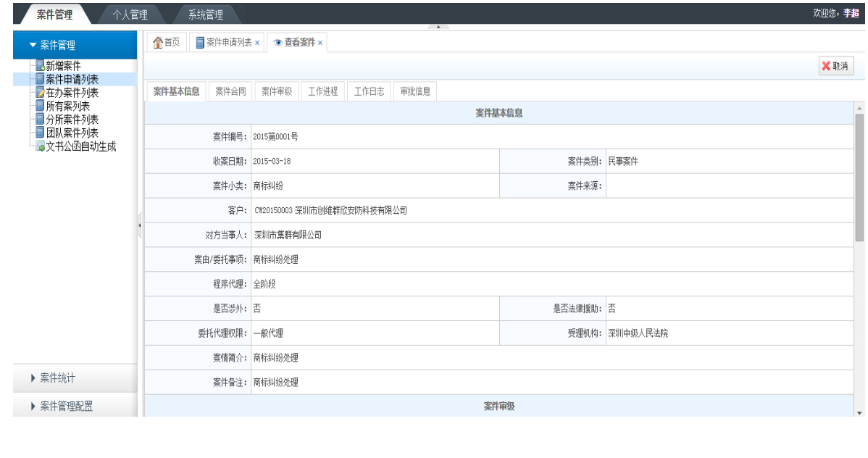Open 文书公函自动生成 in the sidebar
Screen dimensions: 868x458
(x=81, y=146)
